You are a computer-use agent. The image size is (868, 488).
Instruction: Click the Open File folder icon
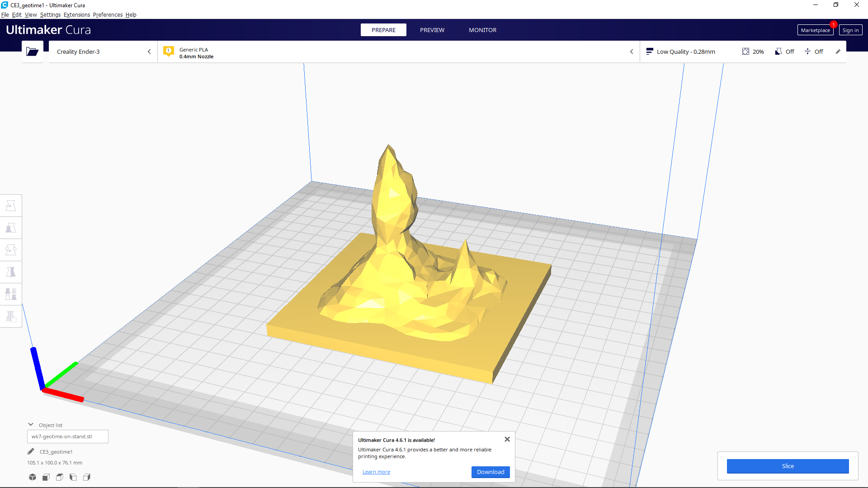coord(32,52)
